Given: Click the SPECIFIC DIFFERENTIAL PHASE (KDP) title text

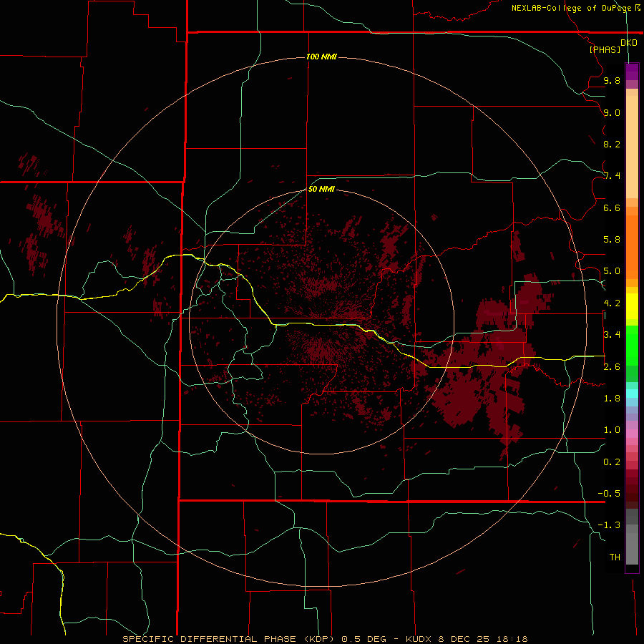Looking at the screenshot, I should [x=230, y=639].
